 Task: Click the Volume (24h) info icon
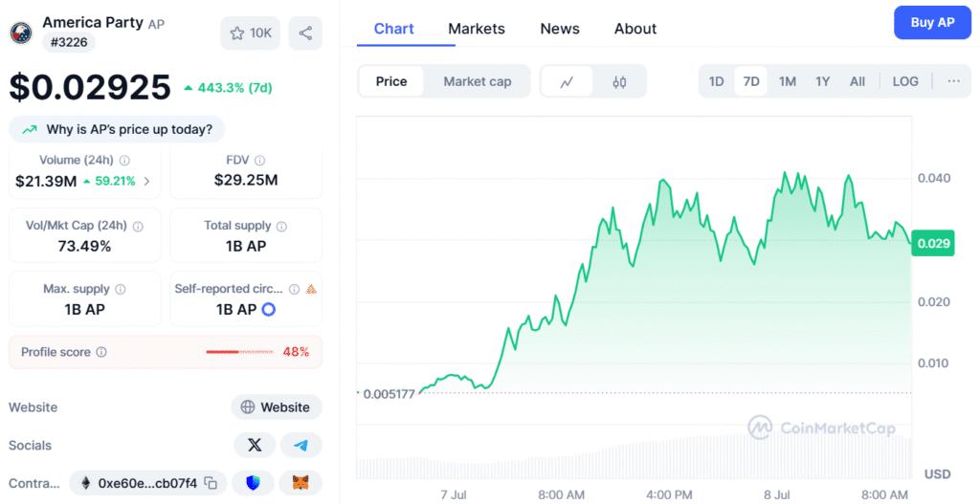pos(125,161)
